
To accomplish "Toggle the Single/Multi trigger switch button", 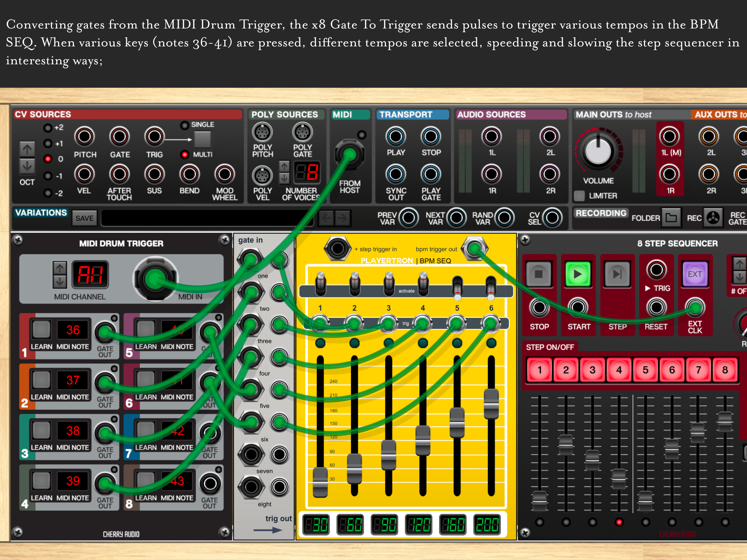I will pyautogui.click(x=202, y=139).
